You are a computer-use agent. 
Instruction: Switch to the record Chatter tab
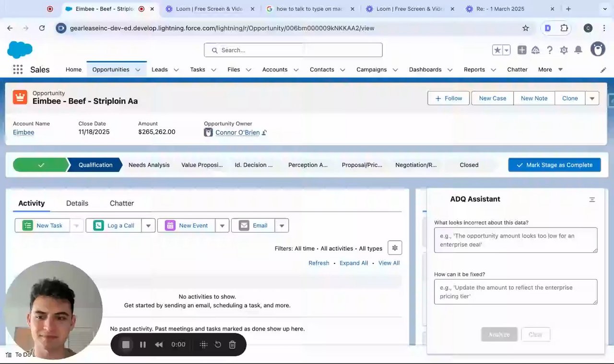[122, 203]
